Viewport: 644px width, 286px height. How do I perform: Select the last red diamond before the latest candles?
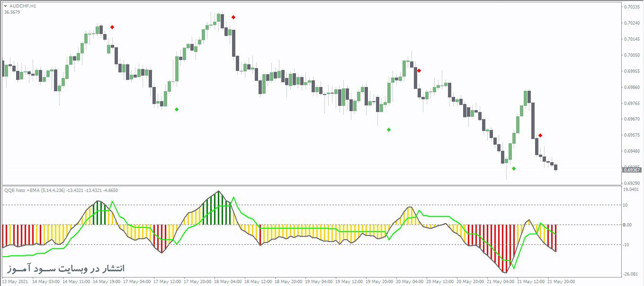[x=541, y=135]
